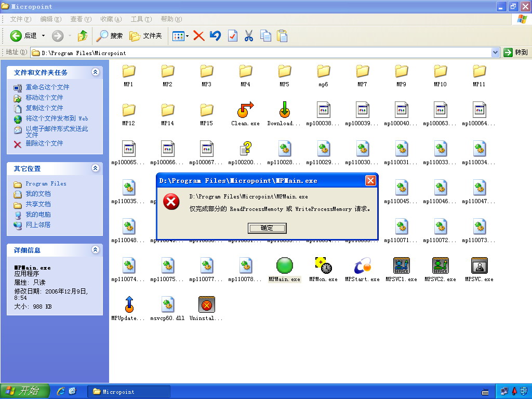This screenshot has width=532, height=399.
Task: Select the msvcp60.dll file
Action: (168, 304)
